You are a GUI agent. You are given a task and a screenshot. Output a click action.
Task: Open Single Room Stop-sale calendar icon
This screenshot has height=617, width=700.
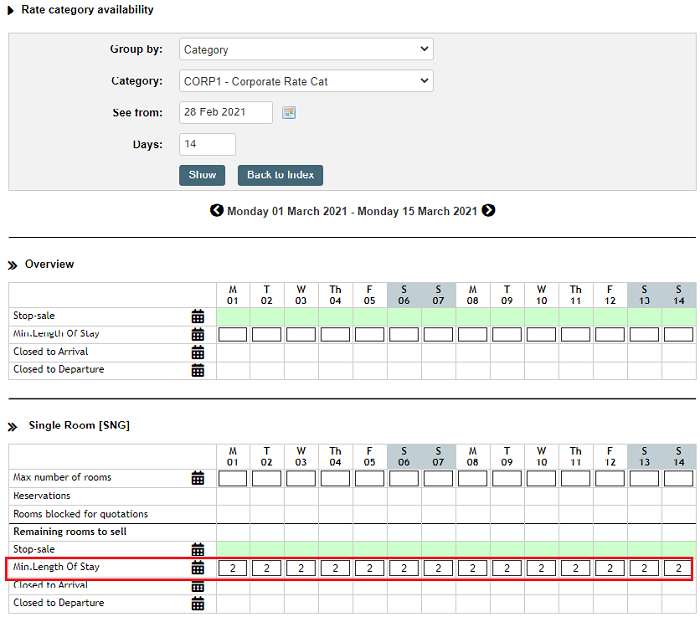pyautogui.click(x=198, y=550)
